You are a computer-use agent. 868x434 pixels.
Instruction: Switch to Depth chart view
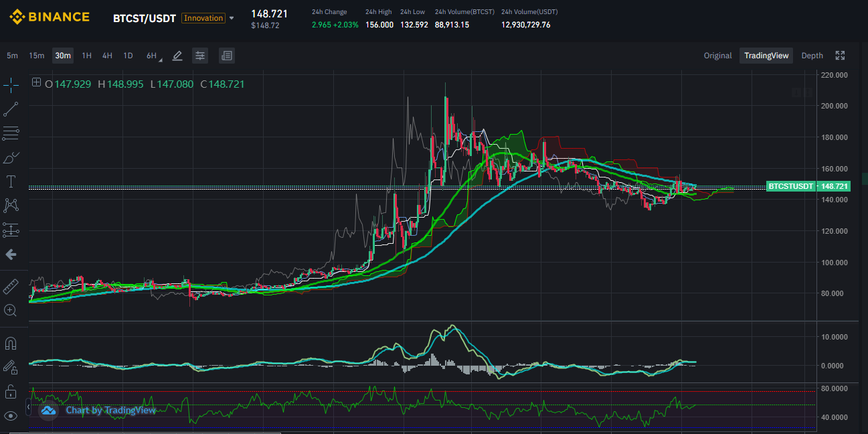812,56
